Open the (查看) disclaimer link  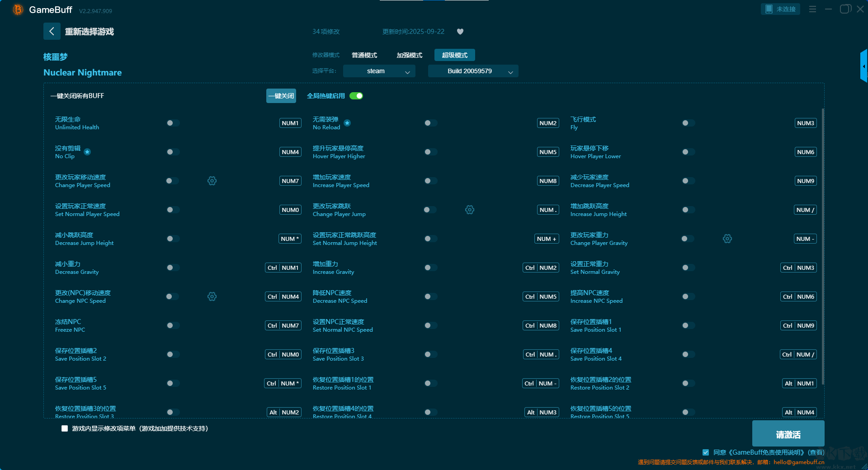click(816, 452)
